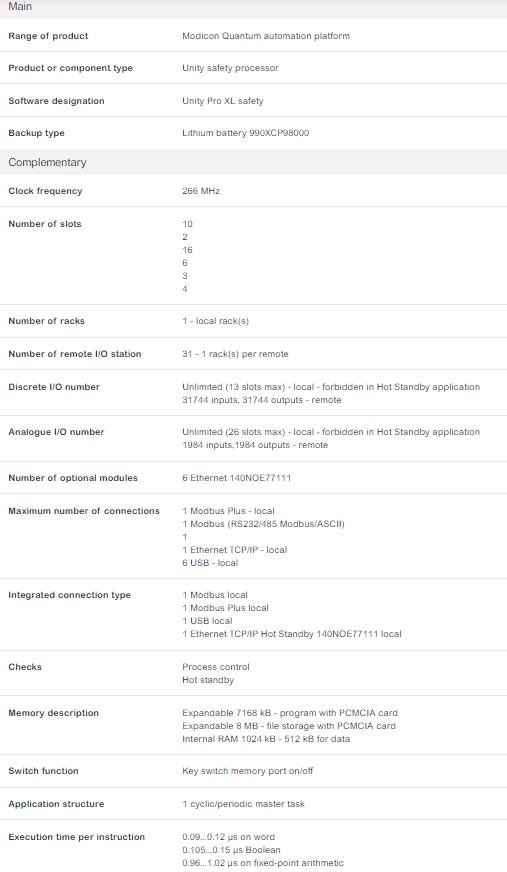This screenshot has height=872, width=507.
Task: Click the Hot standby checks entry
Action: tap(208, 680)
